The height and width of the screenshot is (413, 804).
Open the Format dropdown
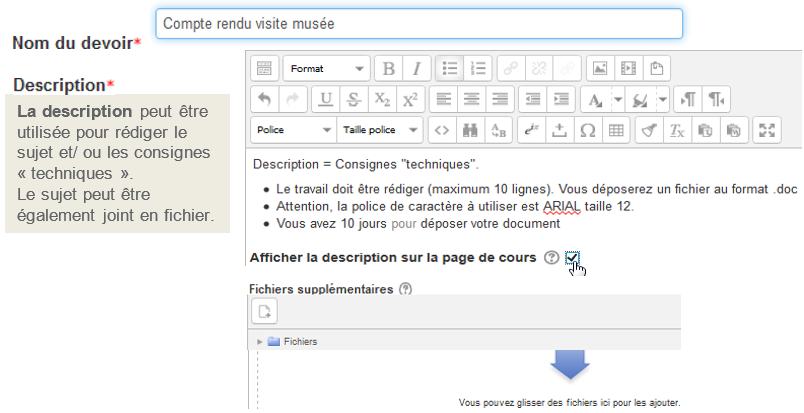326,69
